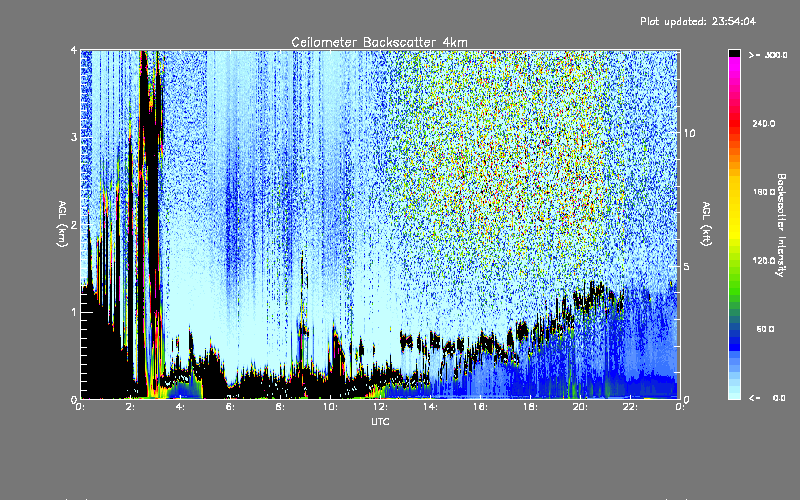
Task: Click the right 'AGL (kft)' axis label
Action: pos(706,223)
